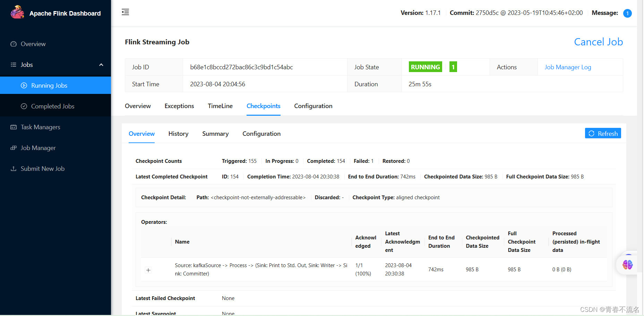Click the Job ID value b68e1c8bccd272bac86c3c9bd1c54abc
The width and height of the screenshot is (644, 316).
click(x=241, y=67)
